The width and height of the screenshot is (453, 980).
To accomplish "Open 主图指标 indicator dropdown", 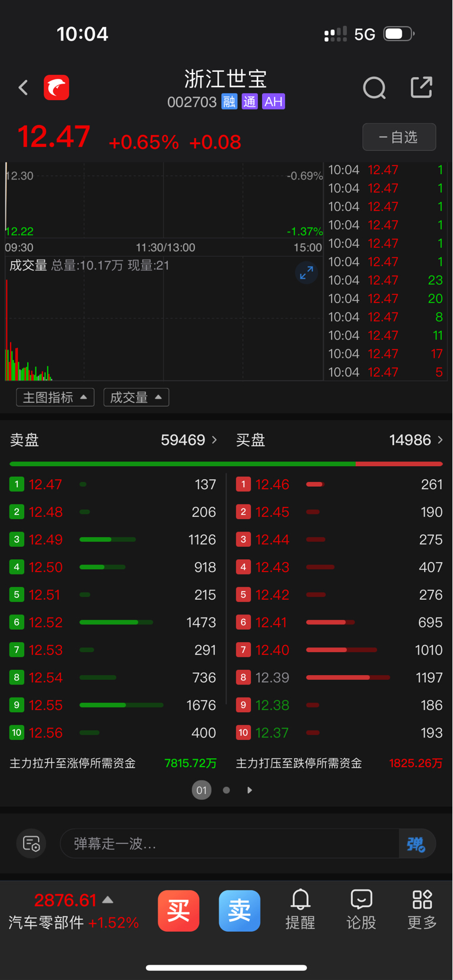I will point(55,397).
